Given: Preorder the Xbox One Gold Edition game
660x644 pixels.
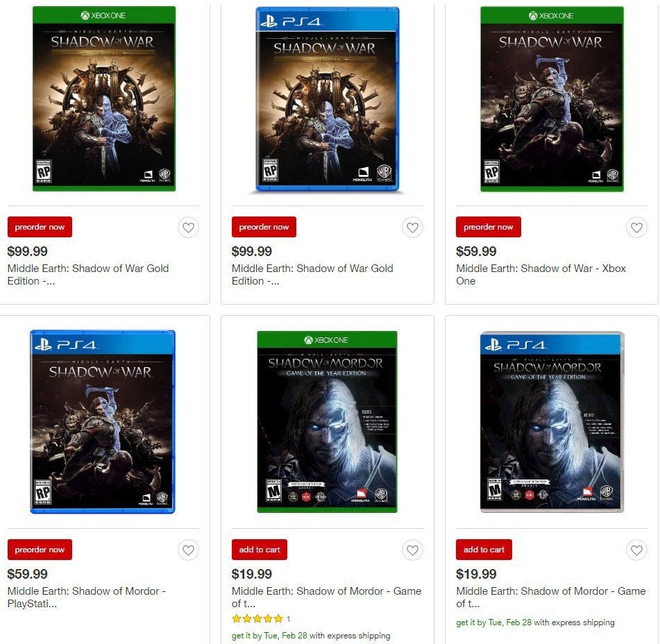Looking at the screenshot, I should (40, 227).
